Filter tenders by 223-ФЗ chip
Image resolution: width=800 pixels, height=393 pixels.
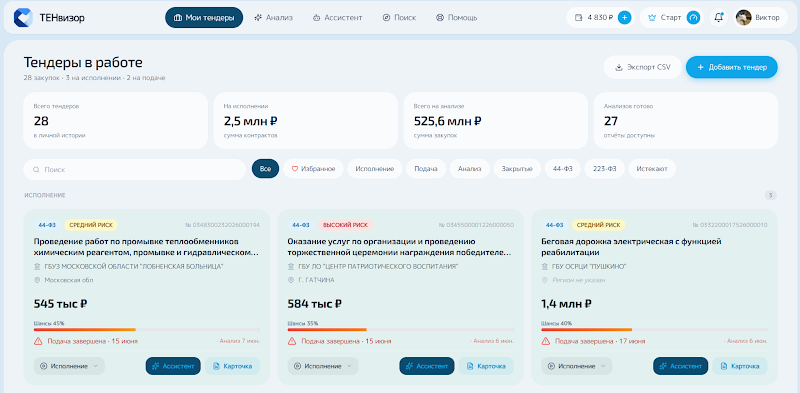(605, 169)
